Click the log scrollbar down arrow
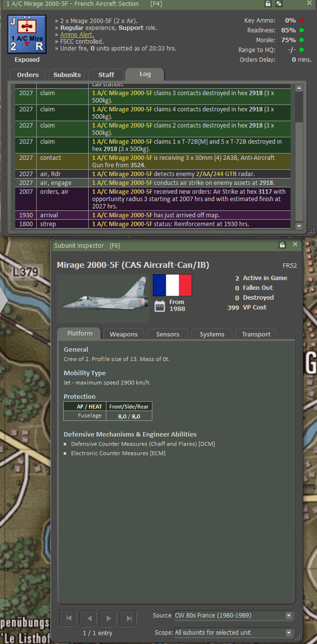This screenshot has width=317, height=644. 299,226
